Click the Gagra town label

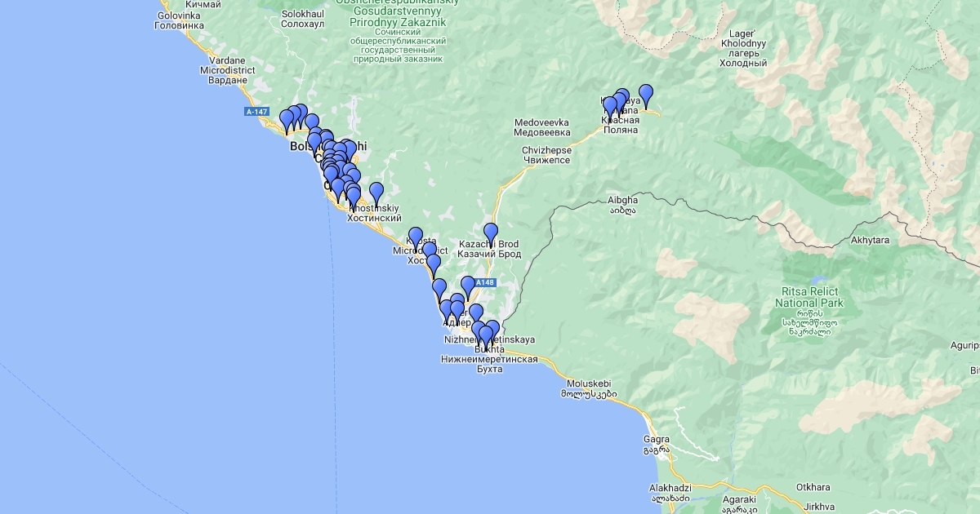pyautogui.click(x=657, y=443)
